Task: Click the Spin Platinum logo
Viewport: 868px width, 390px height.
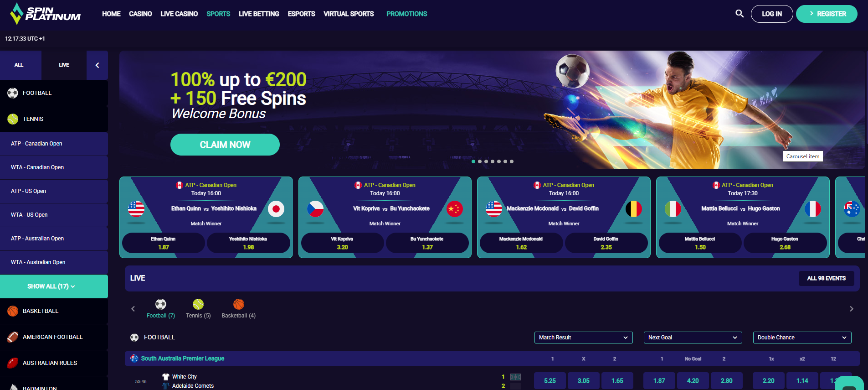Action: coord(45,14)
